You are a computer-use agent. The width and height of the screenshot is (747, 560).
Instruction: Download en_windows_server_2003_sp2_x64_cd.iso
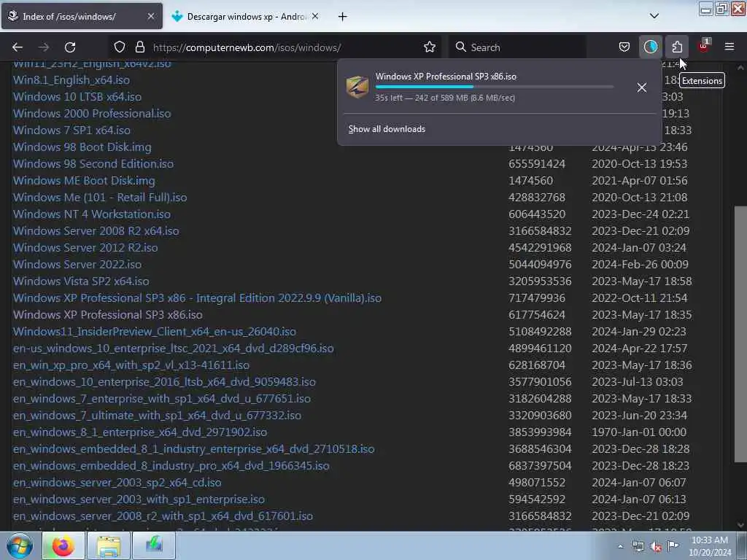(117, 483)
